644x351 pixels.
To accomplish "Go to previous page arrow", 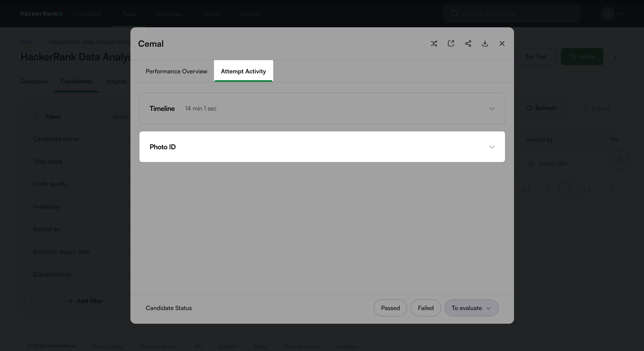I will coord(548,190).
